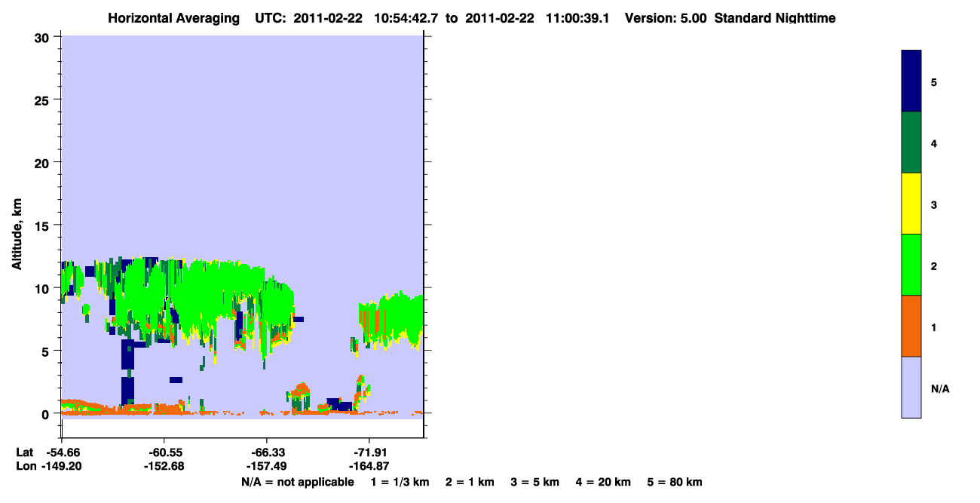
Task: Click the colorbar label '5'
Action: click(x=934, y=81)
